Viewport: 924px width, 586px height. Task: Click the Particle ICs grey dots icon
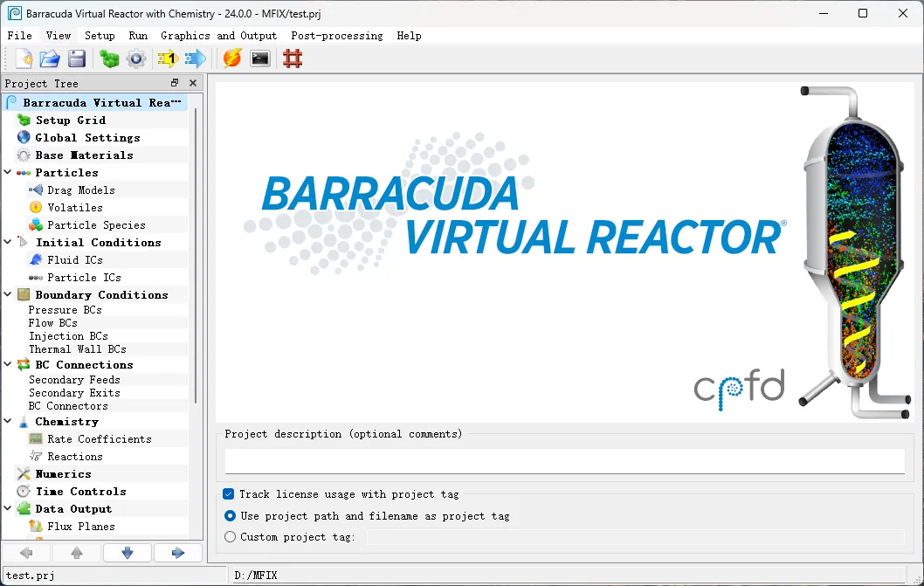tap(36, 277)
